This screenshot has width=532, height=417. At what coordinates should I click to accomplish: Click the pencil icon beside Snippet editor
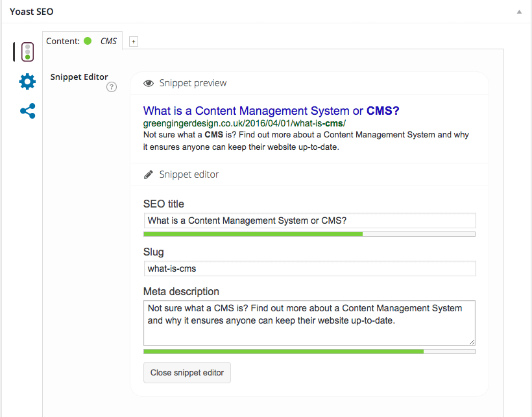coord(149,174)
